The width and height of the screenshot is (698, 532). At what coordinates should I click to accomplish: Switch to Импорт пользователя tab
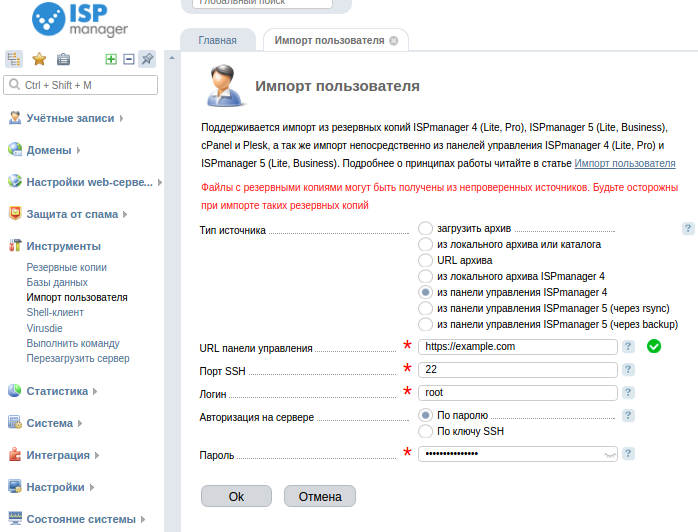coord(329,41)
